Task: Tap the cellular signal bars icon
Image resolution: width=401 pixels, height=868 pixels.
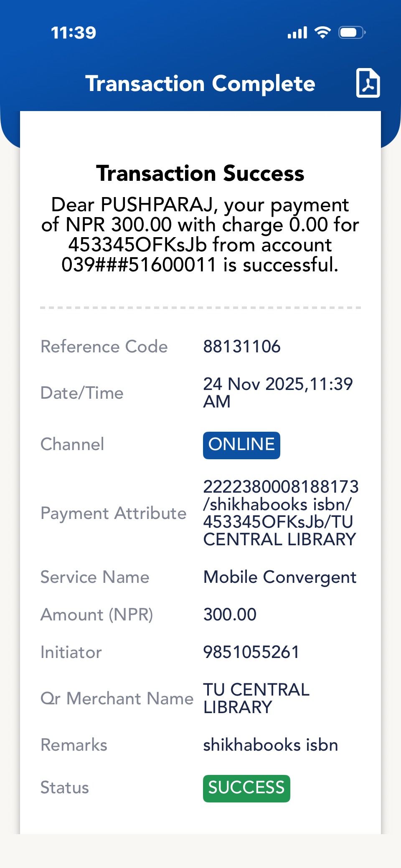Action: point(297,33)
